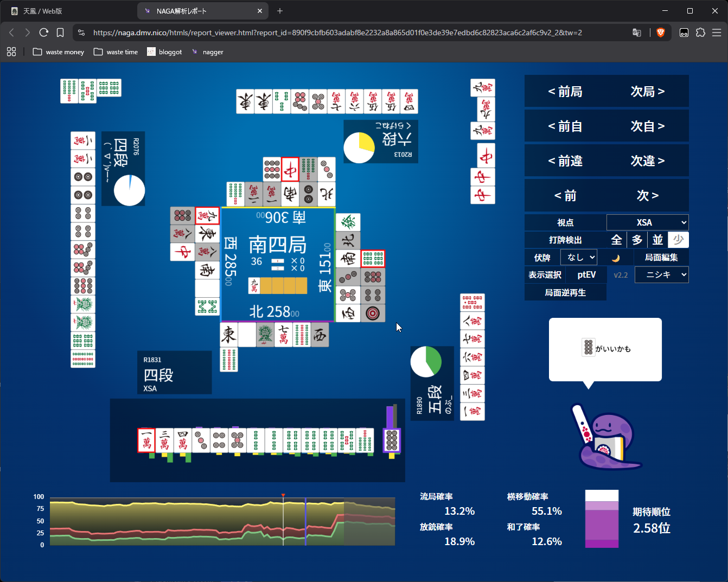Open the Brave Shields lion icon
The image size is (728, 582).
point(660,33)
